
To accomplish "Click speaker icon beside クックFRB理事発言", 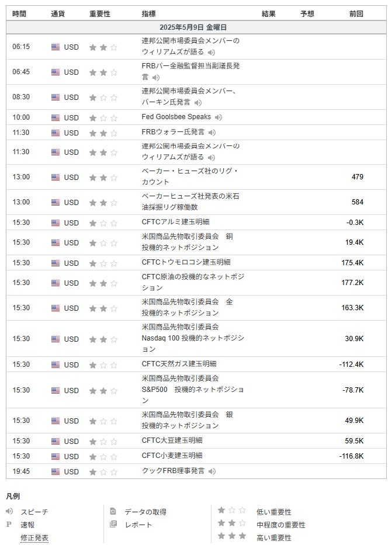I will coord(212,471).
